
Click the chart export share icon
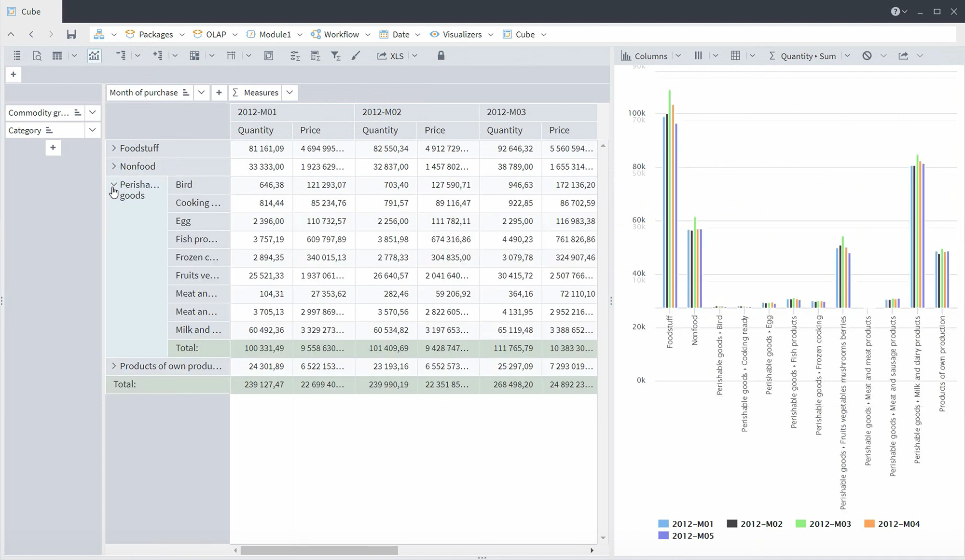[903, 56]
